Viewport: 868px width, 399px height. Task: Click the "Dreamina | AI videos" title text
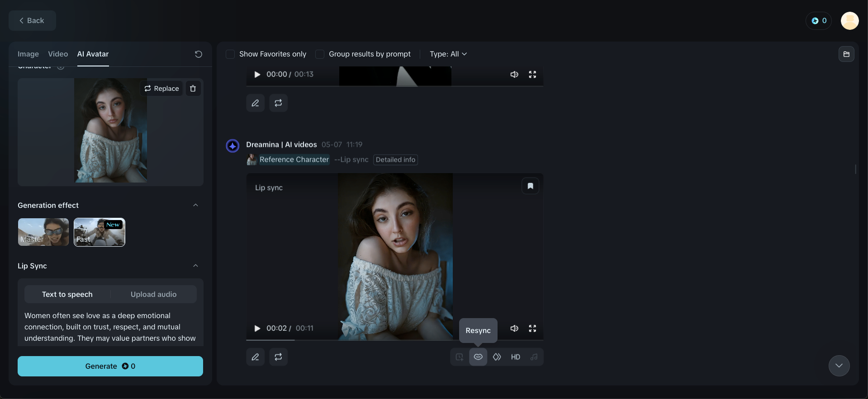pos(281,145)
